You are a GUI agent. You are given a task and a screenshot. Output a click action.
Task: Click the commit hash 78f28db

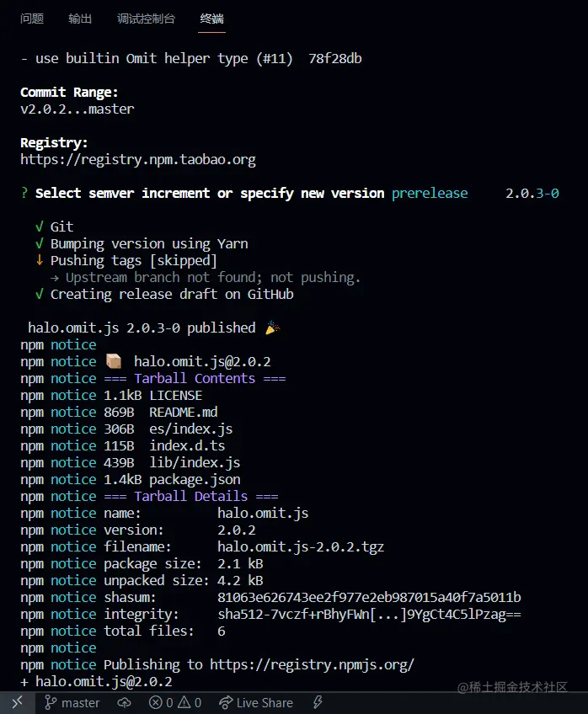[x=335, y=58]
